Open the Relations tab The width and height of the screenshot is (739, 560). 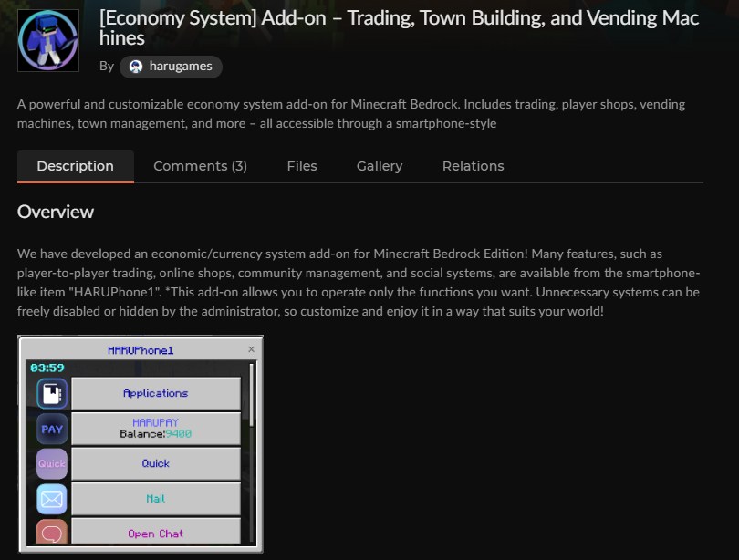pos(474,166)
